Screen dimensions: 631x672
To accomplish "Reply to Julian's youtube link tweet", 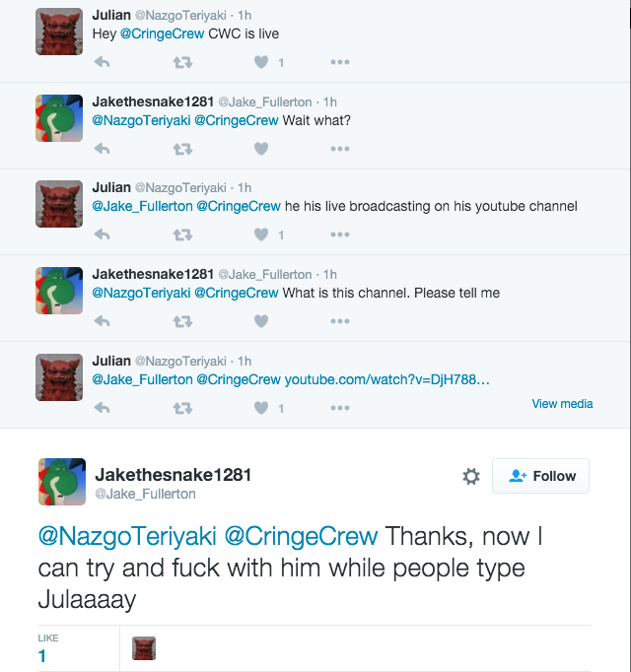I will point(103,408).
